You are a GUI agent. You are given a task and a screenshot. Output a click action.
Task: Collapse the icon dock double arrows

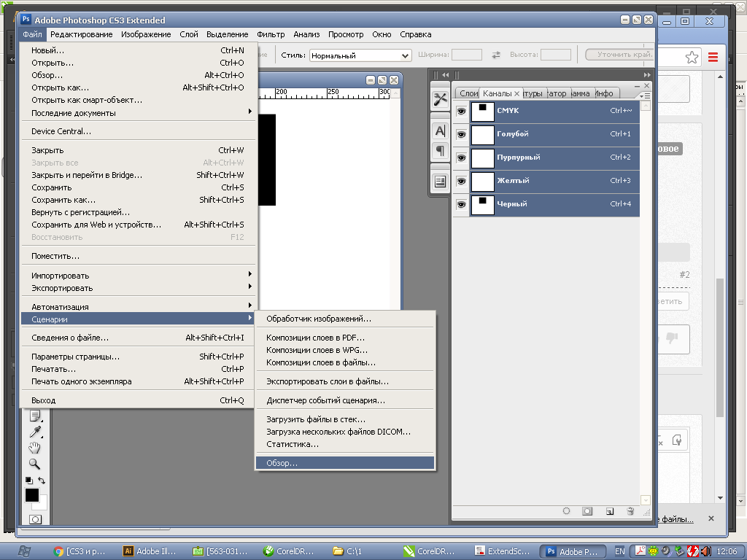446,75
